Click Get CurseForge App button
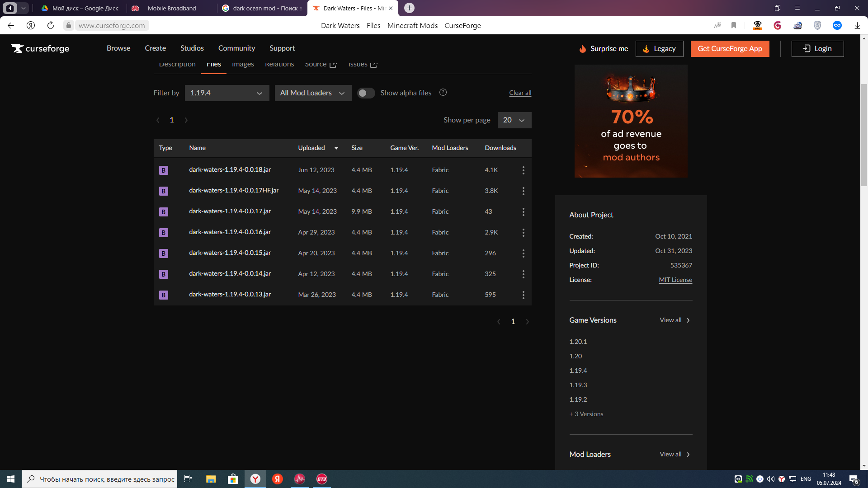The width and height of the screenshot is (868, 488). point(730,49)
